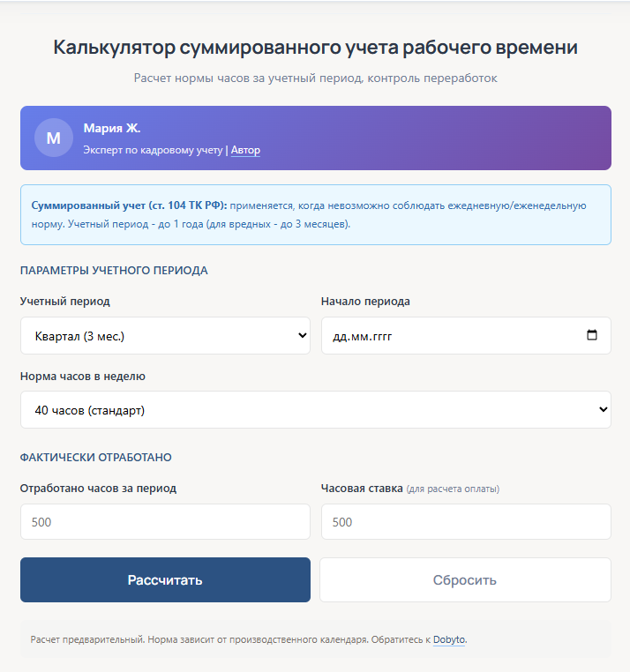Click the "Начало периода" field label

365,301
